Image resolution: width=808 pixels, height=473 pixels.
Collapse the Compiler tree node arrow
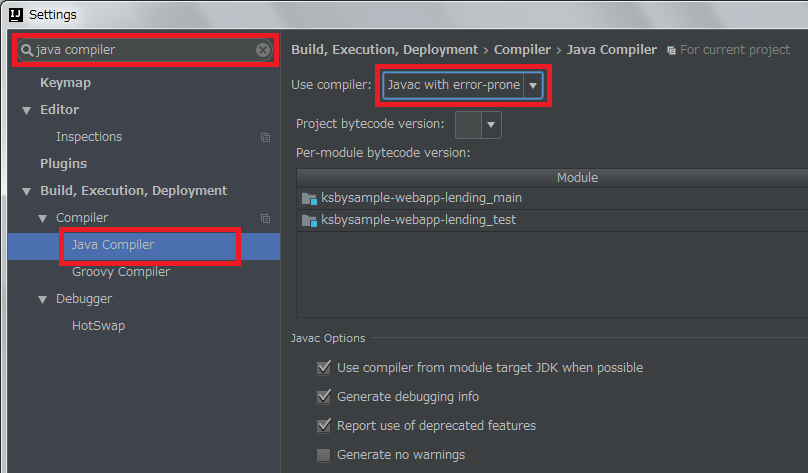click(x=43, y=218)
